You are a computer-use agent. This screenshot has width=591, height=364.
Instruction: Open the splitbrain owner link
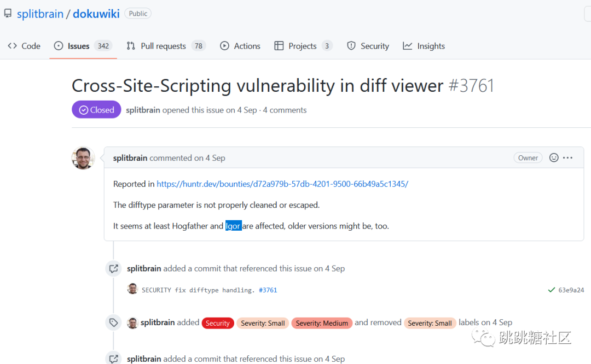coord(40,14)
